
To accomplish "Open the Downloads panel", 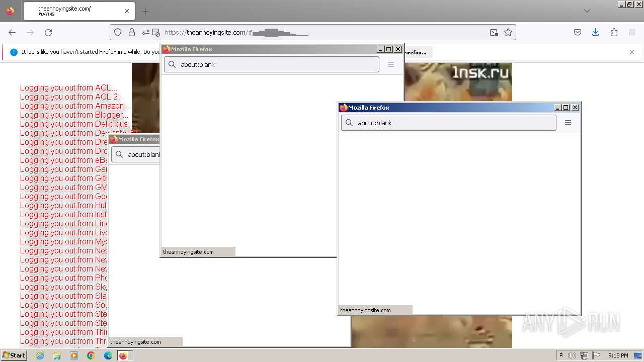I will point(596,32).
